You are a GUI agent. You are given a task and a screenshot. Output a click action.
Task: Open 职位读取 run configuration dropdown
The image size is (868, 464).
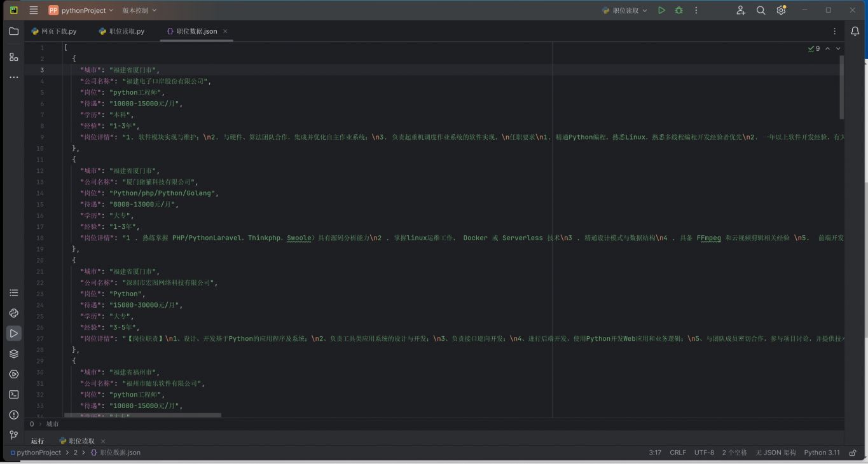(x=624, y=10)
